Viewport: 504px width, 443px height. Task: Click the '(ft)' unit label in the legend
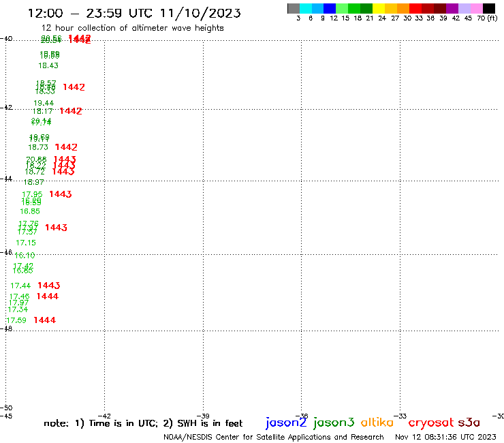coord(492,18)
